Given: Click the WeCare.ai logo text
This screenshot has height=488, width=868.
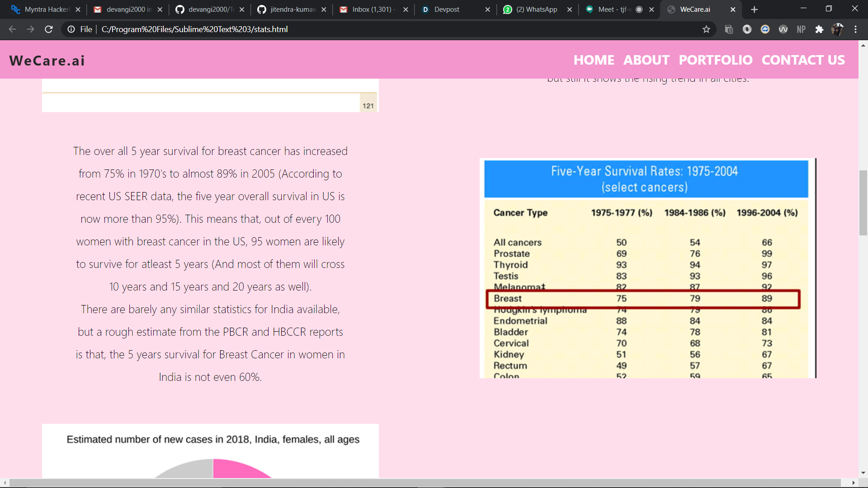Looking at the screenshot, I should coord(47,61).
